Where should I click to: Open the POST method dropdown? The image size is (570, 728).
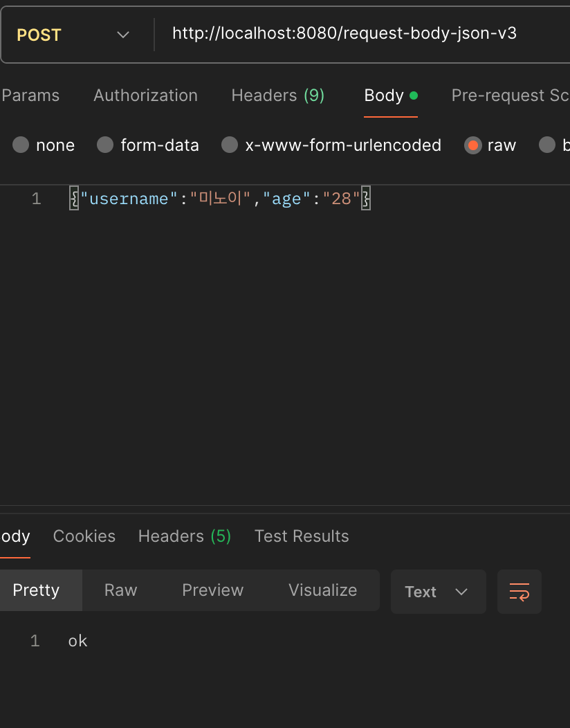coord(74,35)
